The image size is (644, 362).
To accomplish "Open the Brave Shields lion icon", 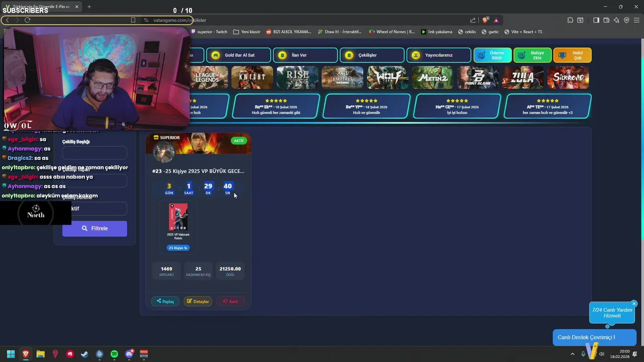I will point(485,20).
